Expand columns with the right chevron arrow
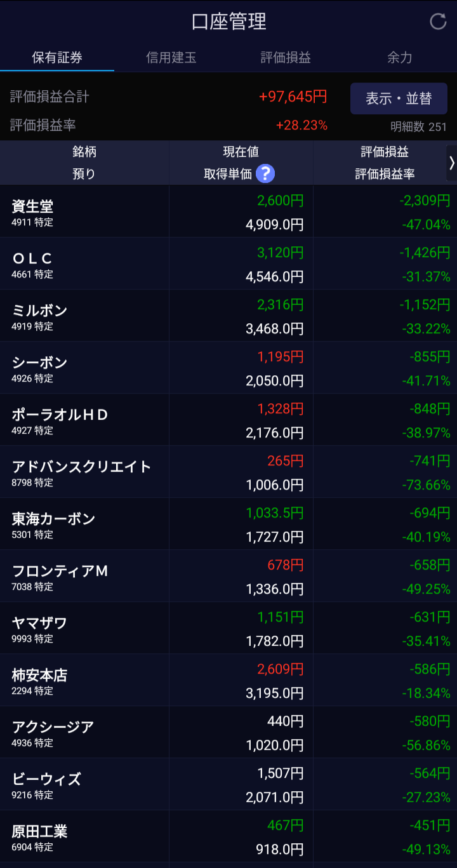 click(x=451, y=163)
